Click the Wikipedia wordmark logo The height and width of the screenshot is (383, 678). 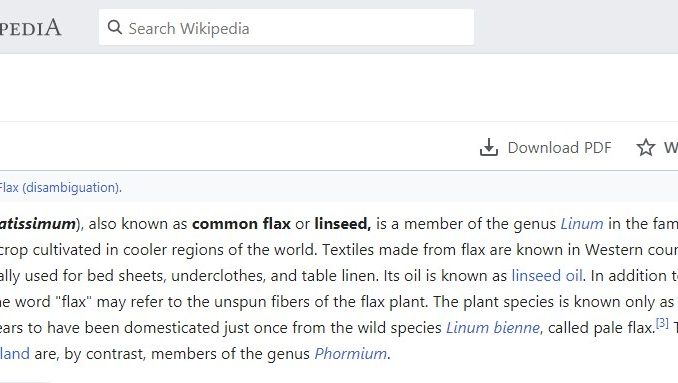coord(30,28)
